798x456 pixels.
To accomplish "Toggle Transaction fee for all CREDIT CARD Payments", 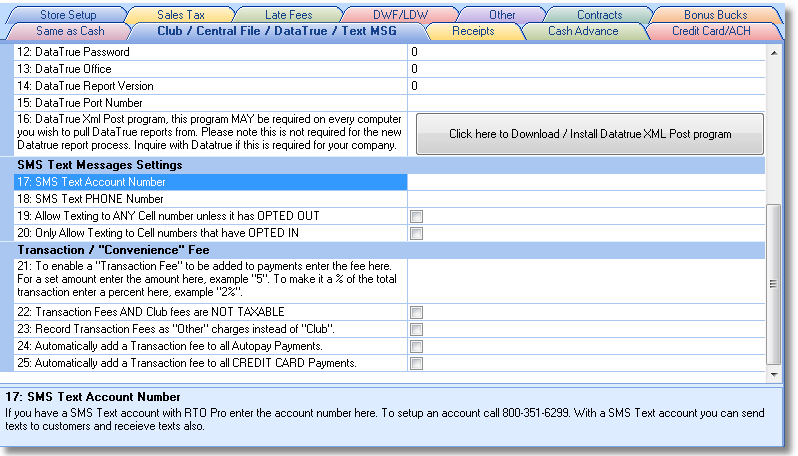I will click(416, 364).
